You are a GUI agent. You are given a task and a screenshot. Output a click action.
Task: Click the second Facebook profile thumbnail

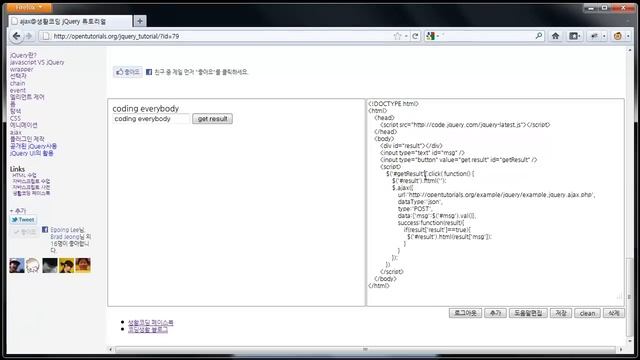33,265
